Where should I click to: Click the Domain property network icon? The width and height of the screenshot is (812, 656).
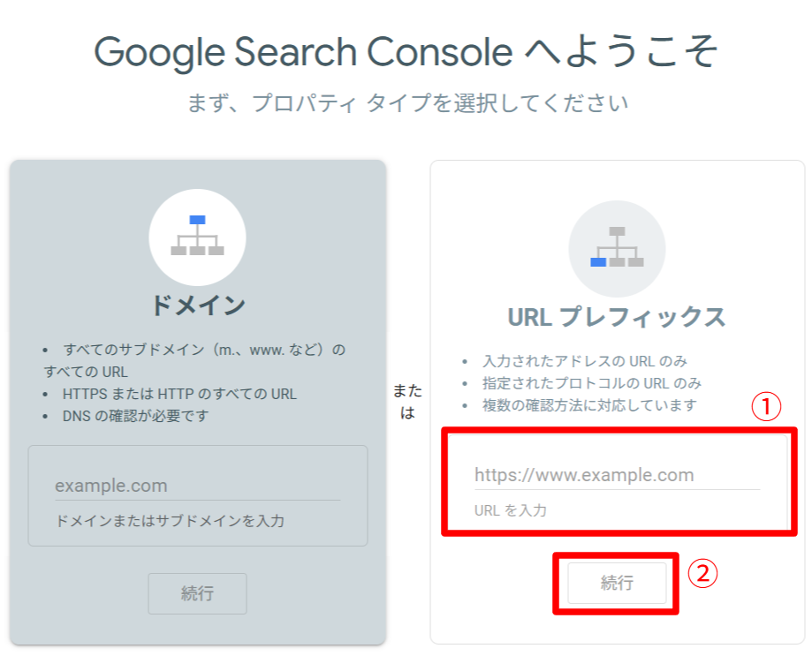point(197,238)
